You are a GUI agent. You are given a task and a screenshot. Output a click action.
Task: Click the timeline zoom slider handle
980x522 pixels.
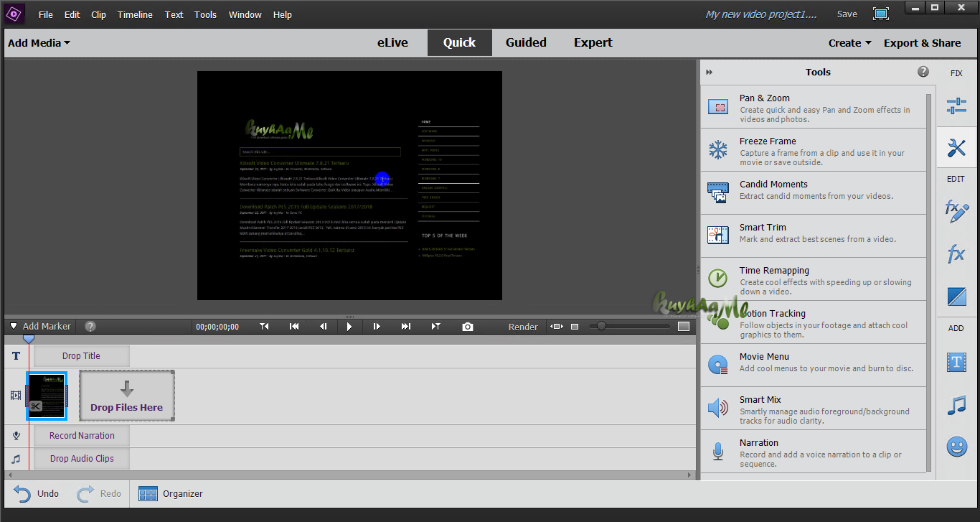[x=601, y=326]
